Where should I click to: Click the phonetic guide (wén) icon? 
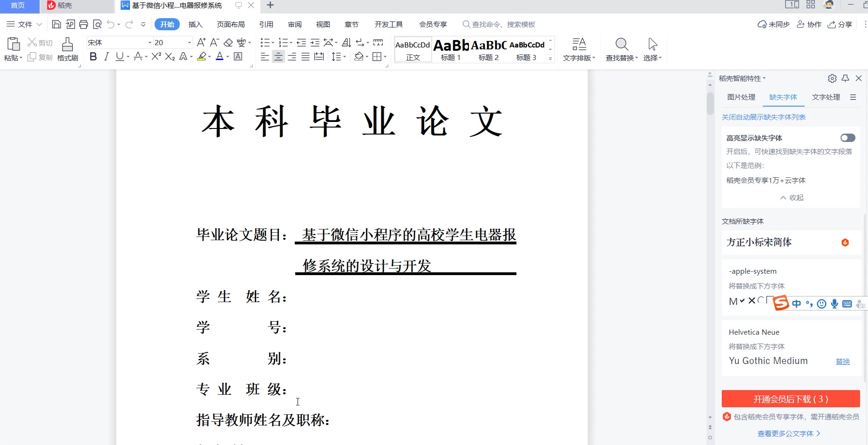tap(241, 42)
